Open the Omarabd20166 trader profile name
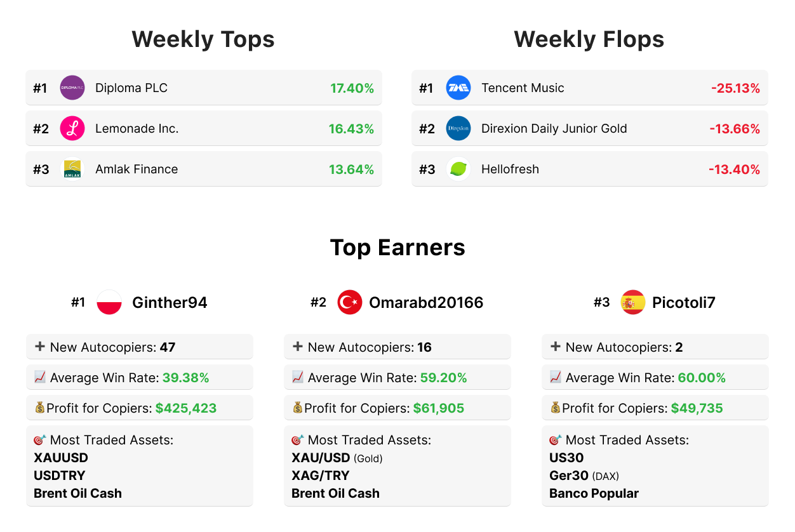The image size is (795, 532). click(x=426, y=303)
